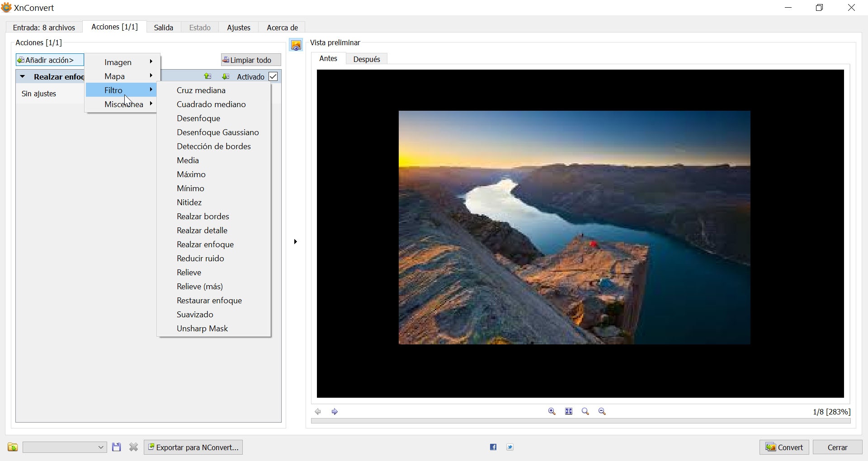
Task: Click the fit-to-window zoom icon
Action: [x=569, y=411]
